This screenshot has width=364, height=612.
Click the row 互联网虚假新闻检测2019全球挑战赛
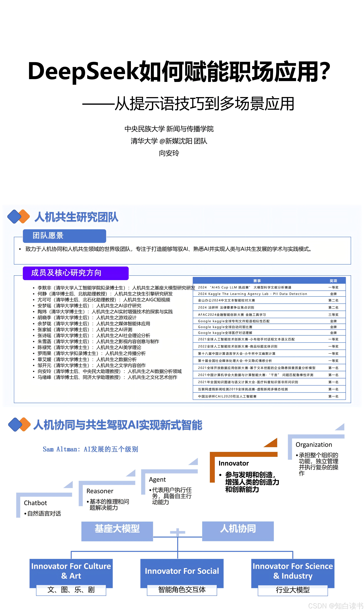[x=269, y=389]
